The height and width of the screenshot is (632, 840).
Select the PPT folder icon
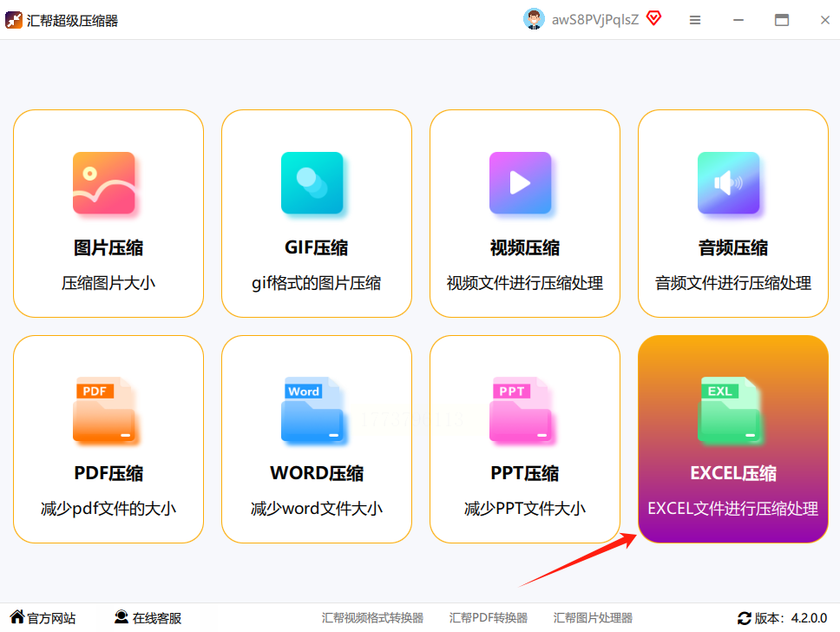(520, 410)
